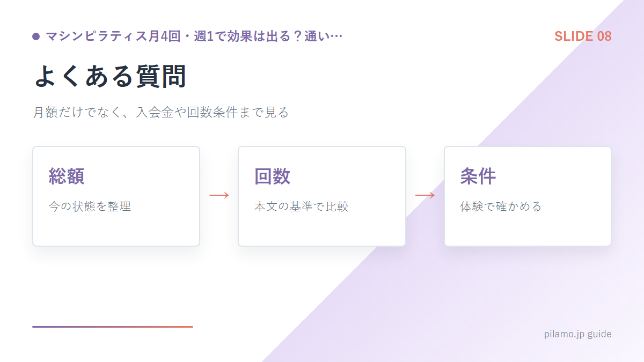Click the gradient underline bar at bottom

[113, 327]
